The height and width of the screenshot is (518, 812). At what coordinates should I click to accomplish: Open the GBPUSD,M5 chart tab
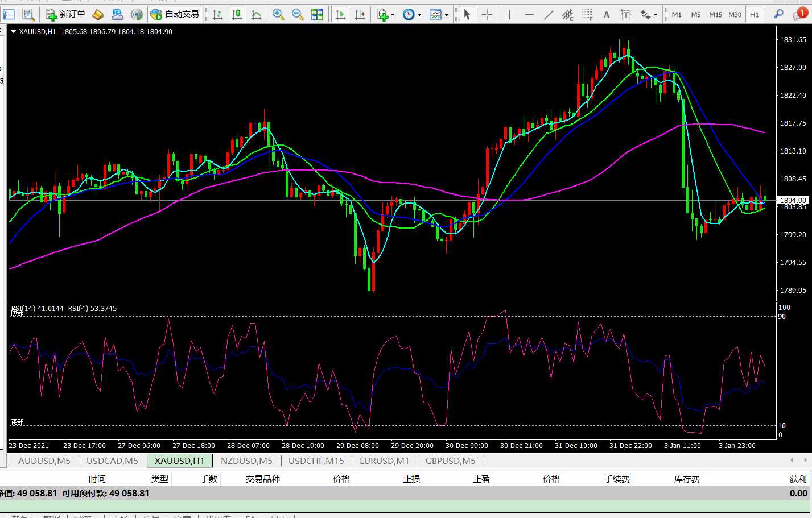450,461
